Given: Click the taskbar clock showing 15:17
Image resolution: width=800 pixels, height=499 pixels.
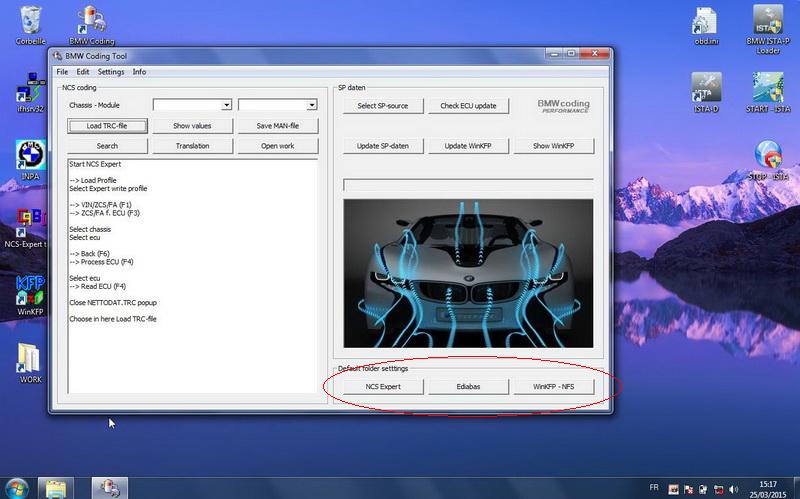Looking at the screenshot, I should (x=768, y=489).
